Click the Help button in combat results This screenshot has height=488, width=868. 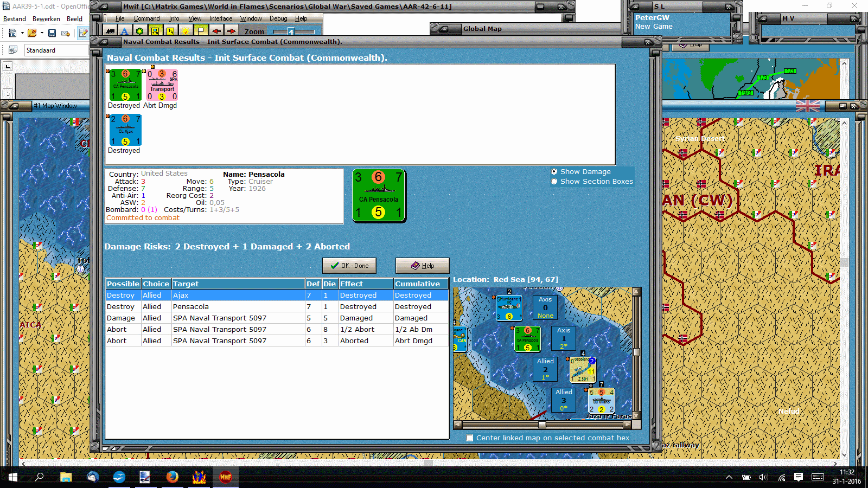(x=422, y=266)
